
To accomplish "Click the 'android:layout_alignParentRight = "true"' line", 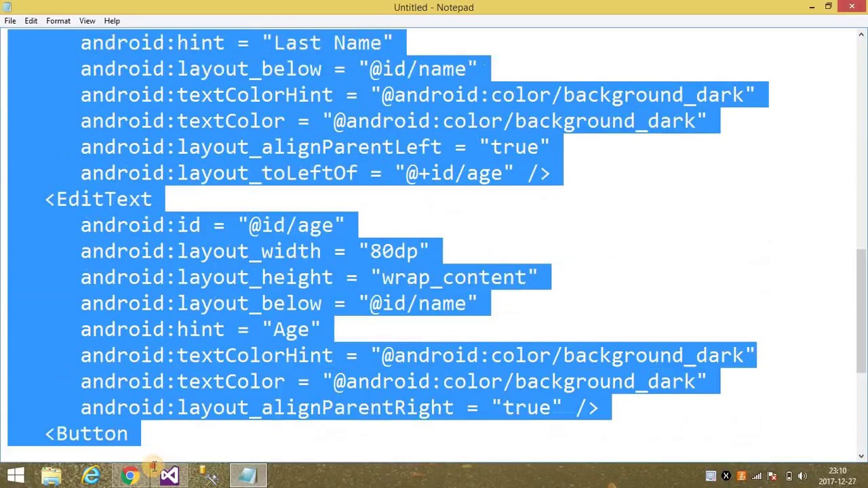I will (x=339, y=407).
